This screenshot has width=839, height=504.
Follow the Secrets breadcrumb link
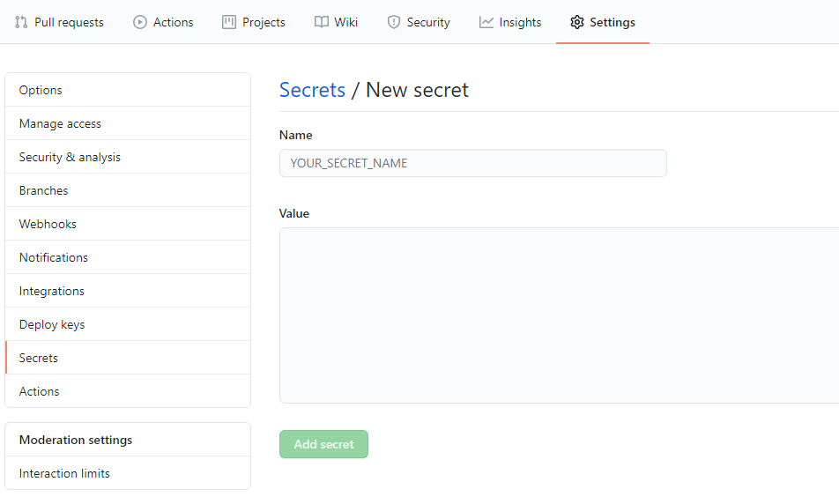click(313, 90)
